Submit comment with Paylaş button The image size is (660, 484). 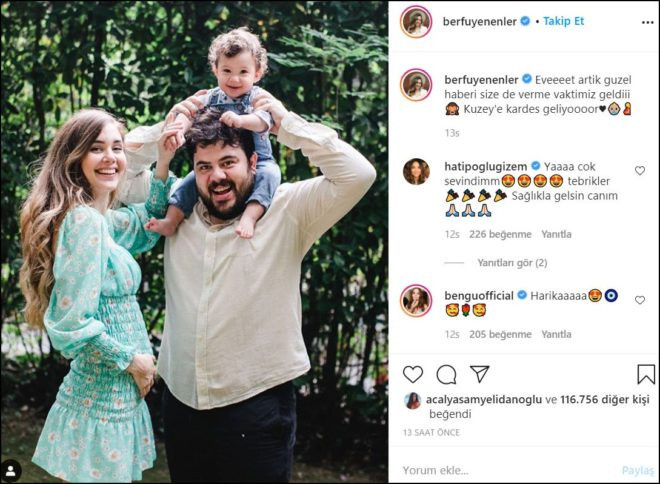(x=638, y=471)
